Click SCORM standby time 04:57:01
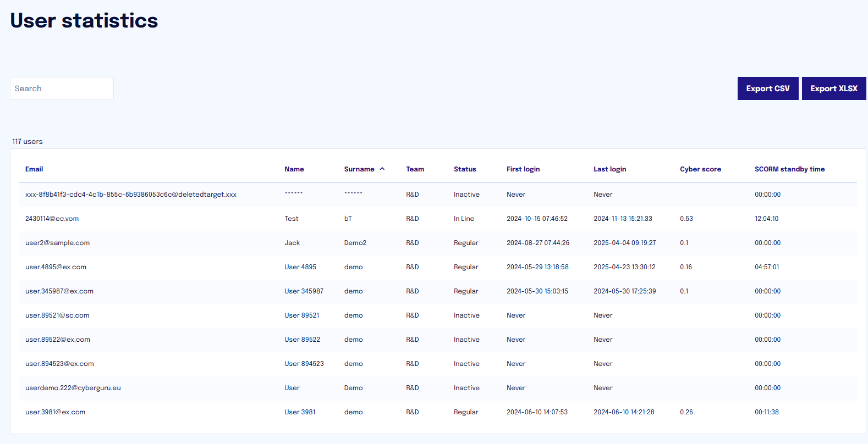868x444 pixels. [767, 267]
